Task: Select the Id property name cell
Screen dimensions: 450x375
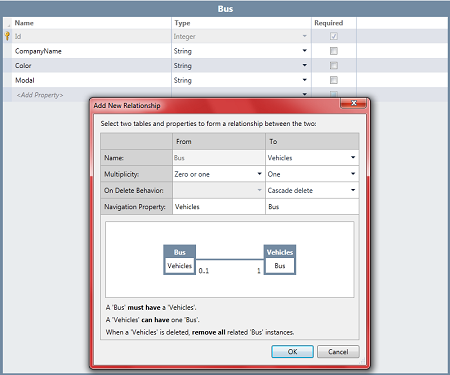Action: click(x=91, y=36)
